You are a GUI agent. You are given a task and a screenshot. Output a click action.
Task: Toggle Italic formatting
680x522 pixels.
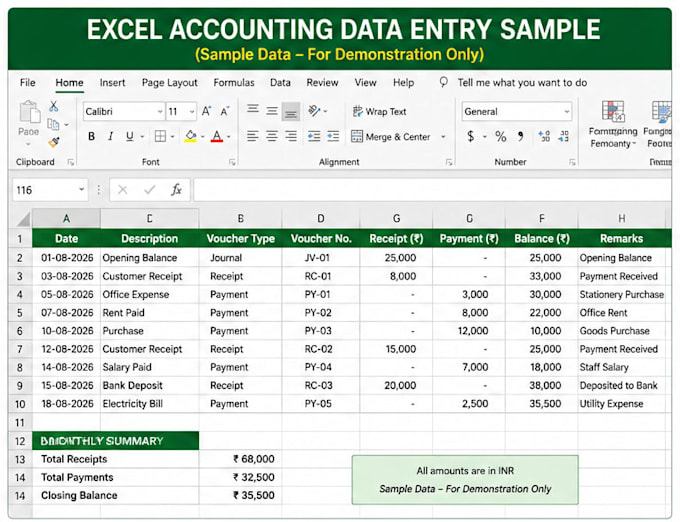(x=111, y=137)
